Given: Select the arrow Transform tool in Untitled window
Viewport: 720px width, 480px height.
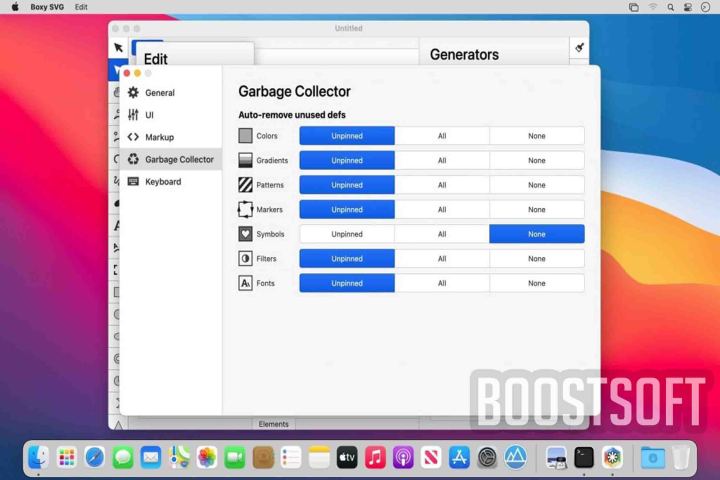Looking at the screenshot, I should (118, 47).
